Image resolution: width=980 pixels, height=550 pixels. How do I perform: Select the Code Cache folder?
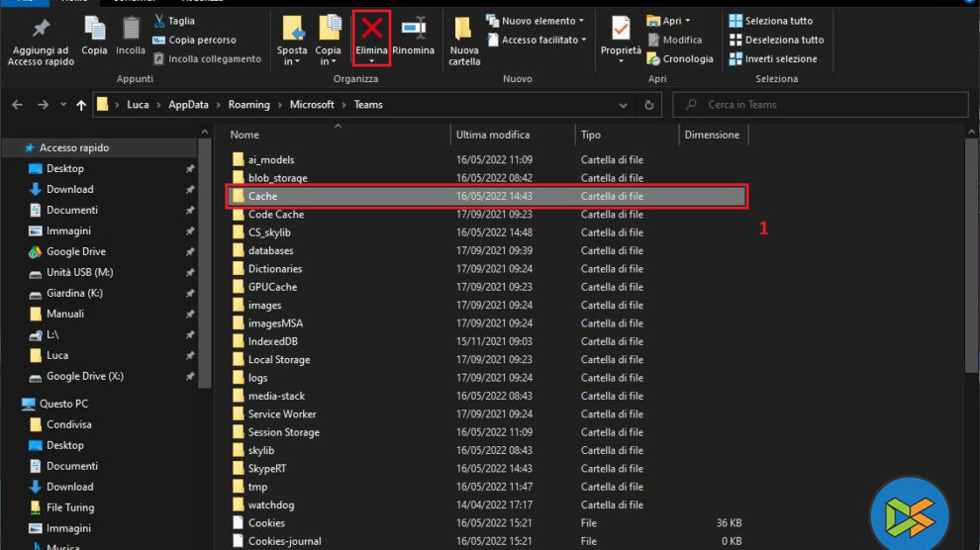pos(275,215)
